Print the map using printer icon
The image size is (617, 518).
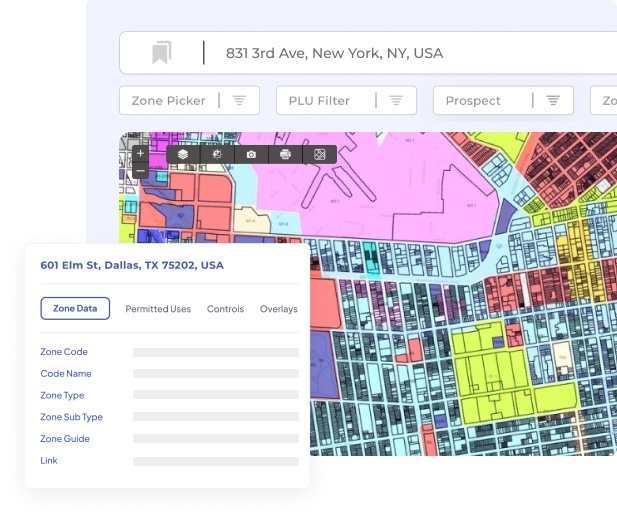[285, 155]
